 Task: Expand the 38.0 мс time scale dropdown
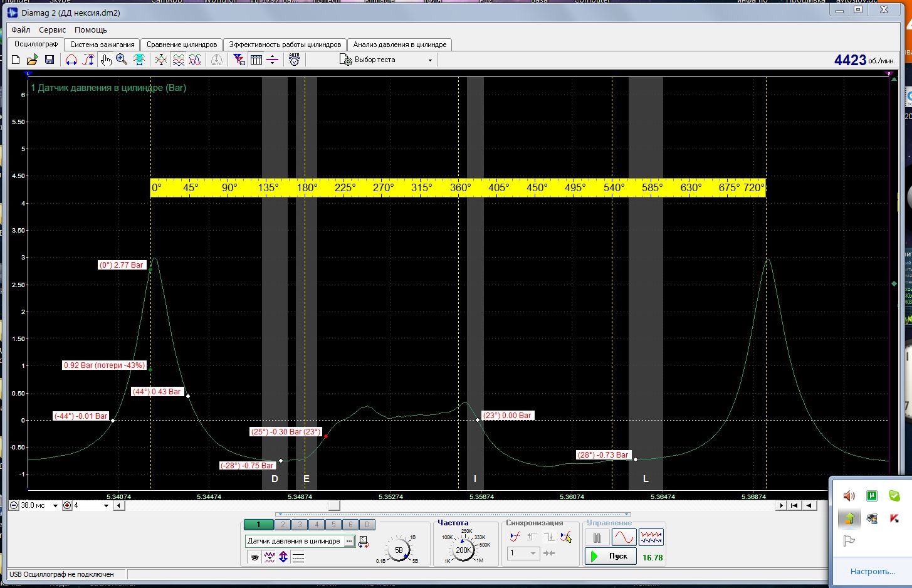click(55, 505)
